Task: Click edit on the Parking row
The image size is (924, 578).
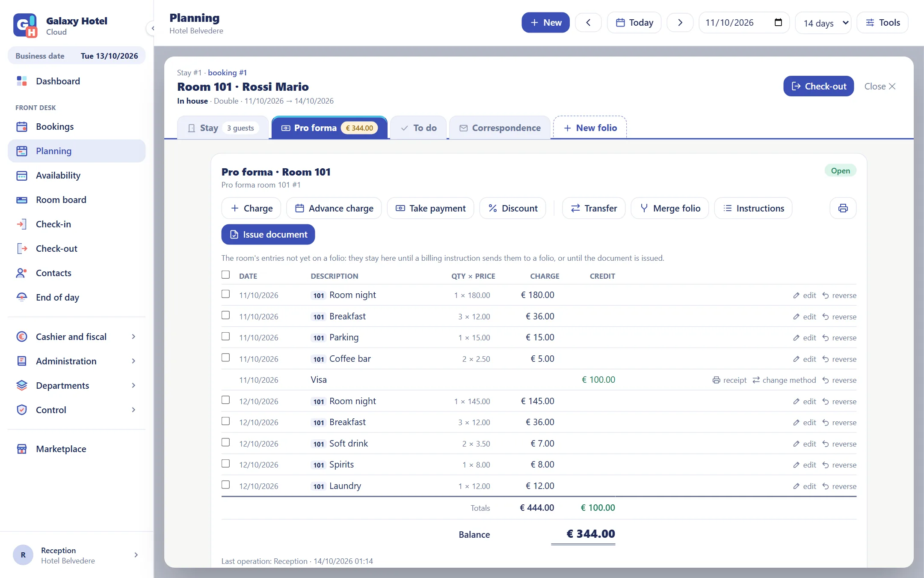Action: coord(805,338)
